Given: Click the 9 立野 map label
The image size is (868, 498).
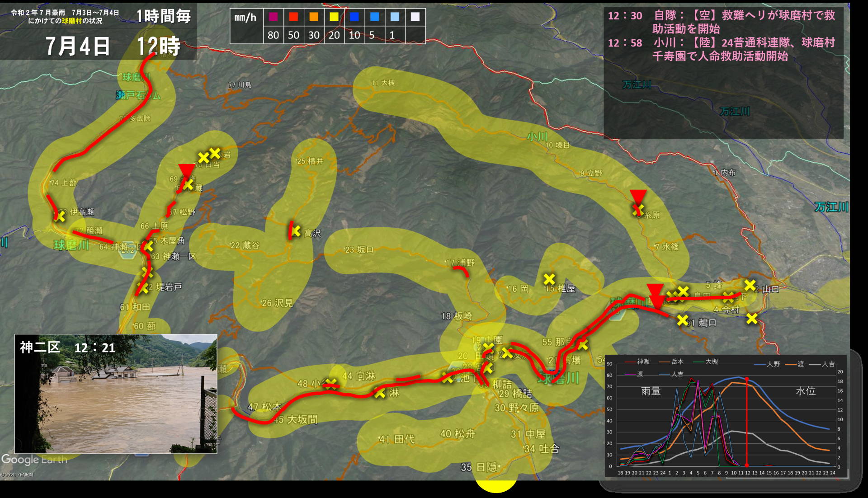Looking at the screenshot, I should tap(591, 173).
